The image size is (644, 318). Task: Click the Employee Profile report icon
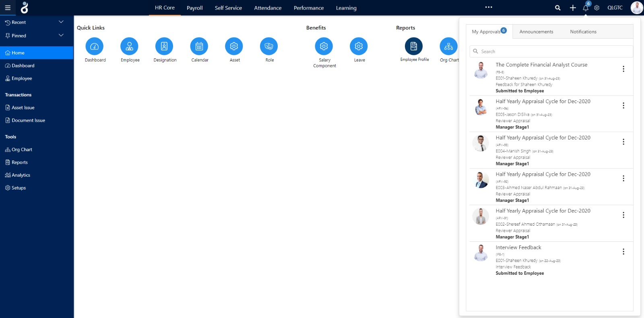click(x=414, y=46)
